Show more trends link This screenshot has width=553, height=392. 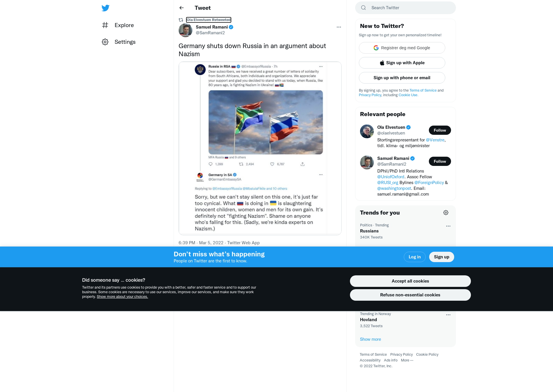point(370,339)
